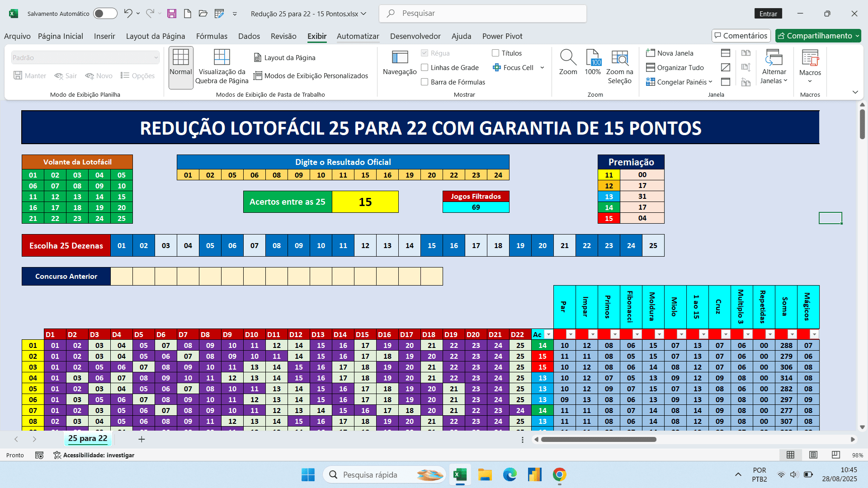Check the Barra de Fórmulas box
Screen dimensions: 868x488
pos(425,82)
